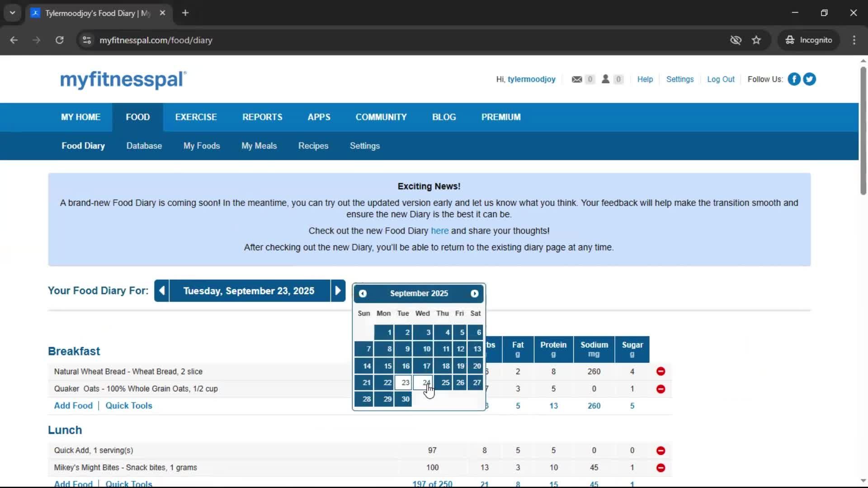The image size is (868, 488).
Task: Click the myfitnesspal logo
Action: click(123, 80)
